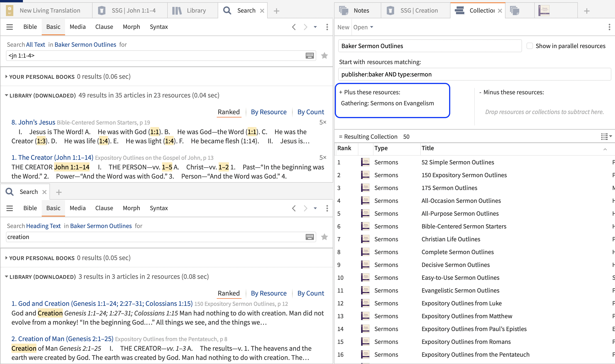Open the lower search panel kebab menu

coord(327,208)
